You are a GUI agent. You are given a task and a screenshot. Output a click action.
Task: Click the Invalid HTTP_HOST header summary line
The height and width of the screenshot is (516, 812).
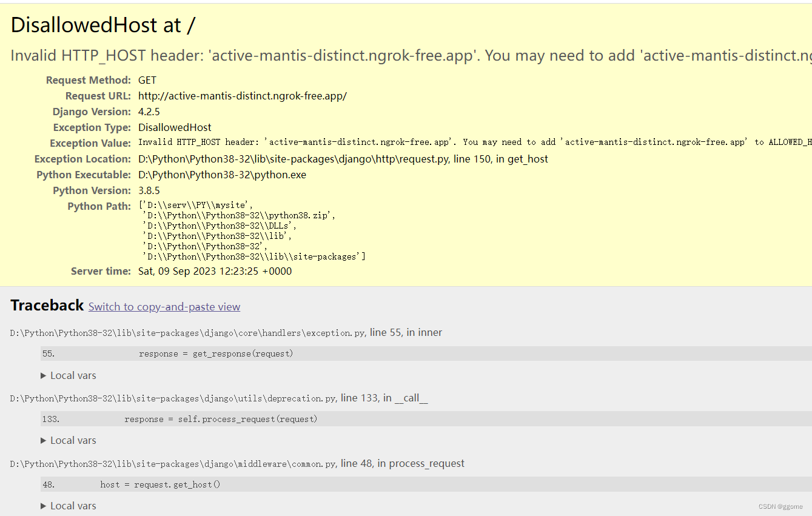coord(411,56)
